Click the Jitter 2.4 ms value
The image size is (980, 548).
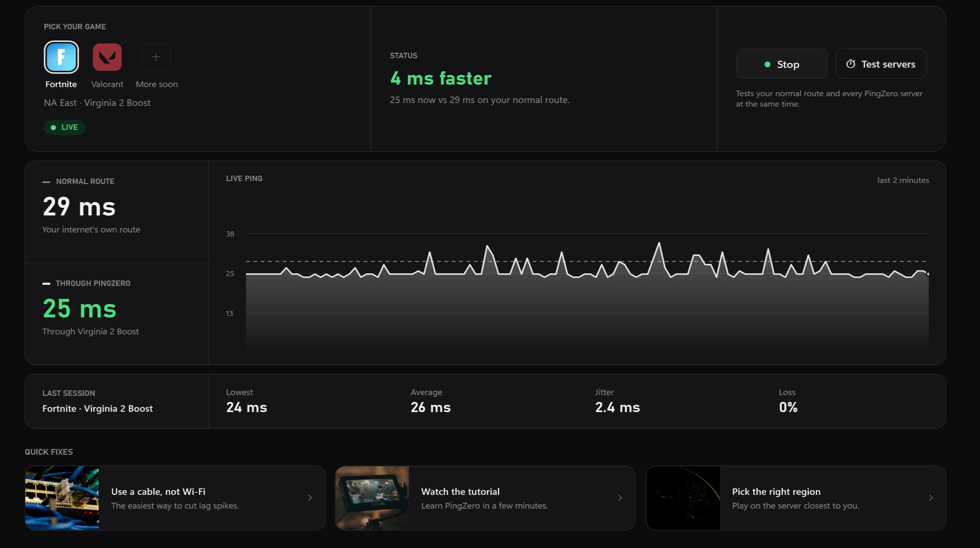coord(617,407)
